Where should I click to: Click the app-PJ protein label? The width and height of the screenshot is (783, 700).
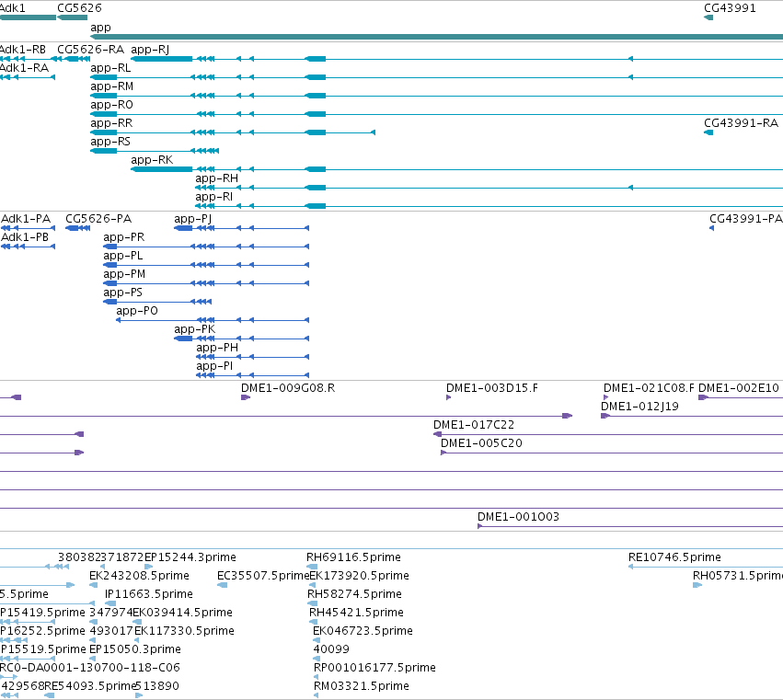pos(192,219)
